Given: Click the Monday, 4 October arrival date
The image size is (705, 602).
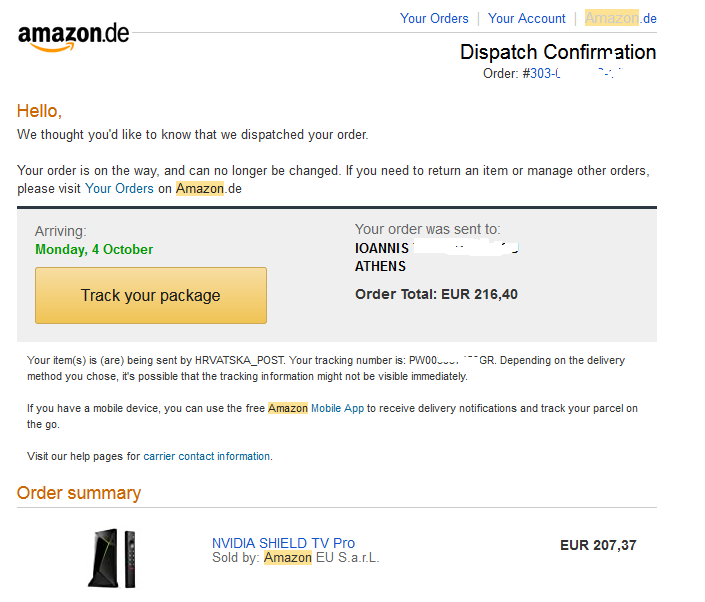Looking at the screenshot, I should pyautogui.click(x=94, y=250).
